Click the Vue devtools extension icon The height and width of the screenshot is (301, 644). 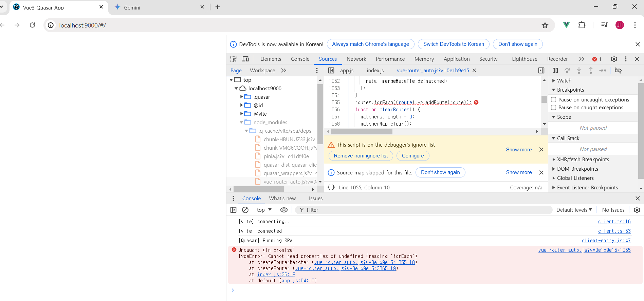point(566,25)
